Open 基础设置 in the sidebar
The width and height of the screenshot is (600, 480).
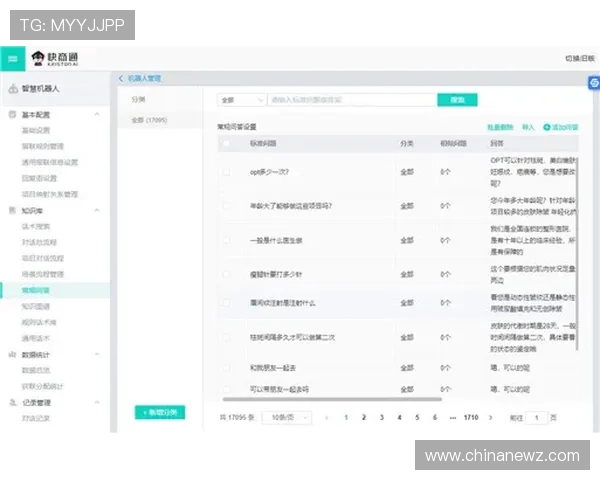36,131
